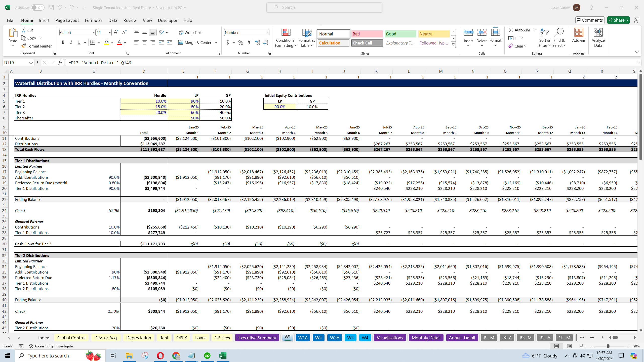Open Find & Select tool
The height and width of the screenshot is (362, 644).
tap(559, 38)
